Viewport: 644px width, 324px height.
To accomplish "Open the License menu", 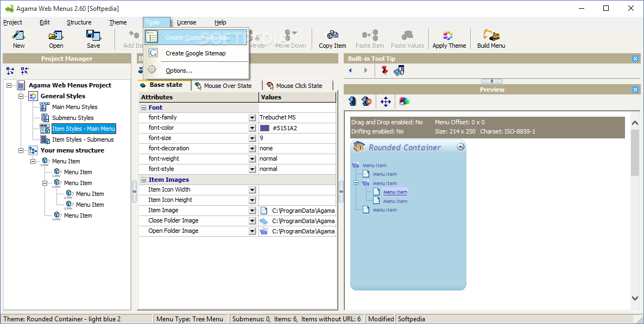I will coord(186,22).
